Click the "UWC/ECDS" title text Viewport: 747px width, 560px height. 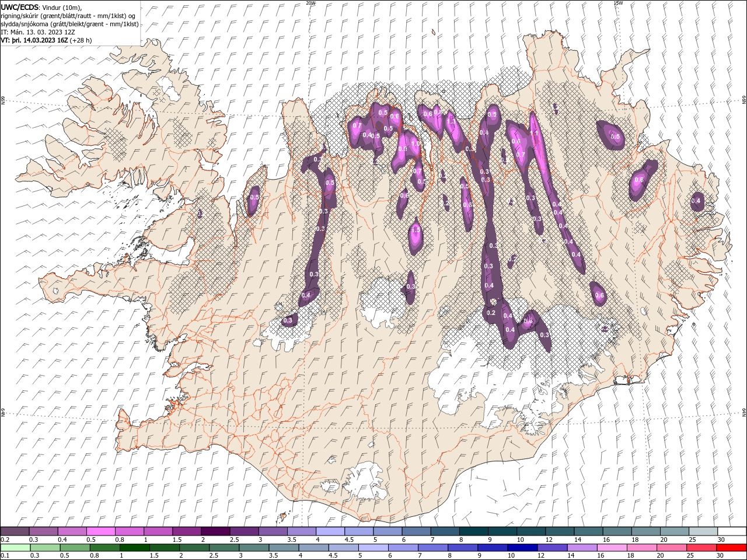(19, 6)
